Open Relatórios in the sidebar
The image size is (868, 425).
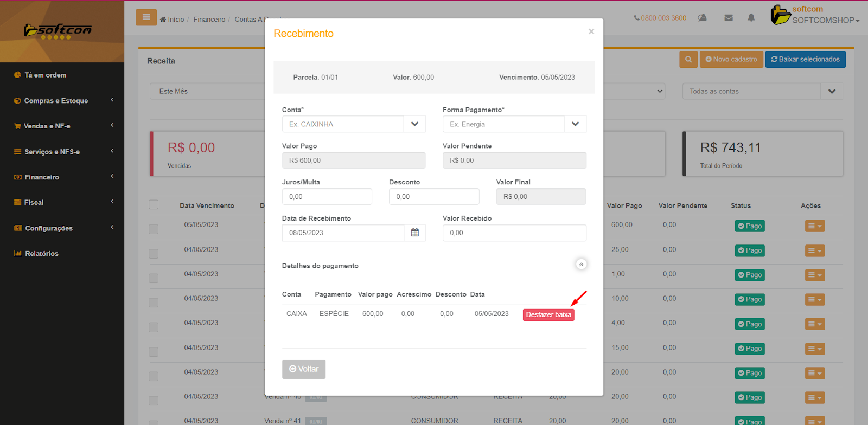point(41,254)
